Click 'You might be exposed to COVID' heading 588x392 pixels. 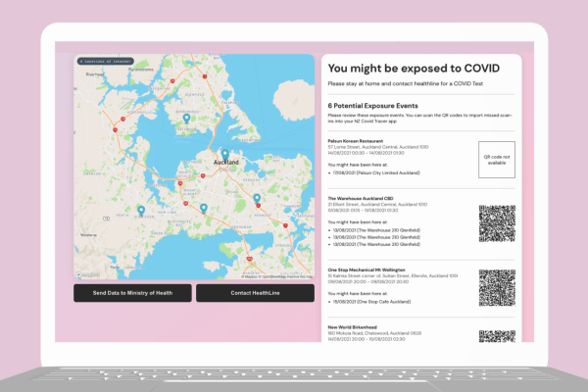click(x=414, y=69)
